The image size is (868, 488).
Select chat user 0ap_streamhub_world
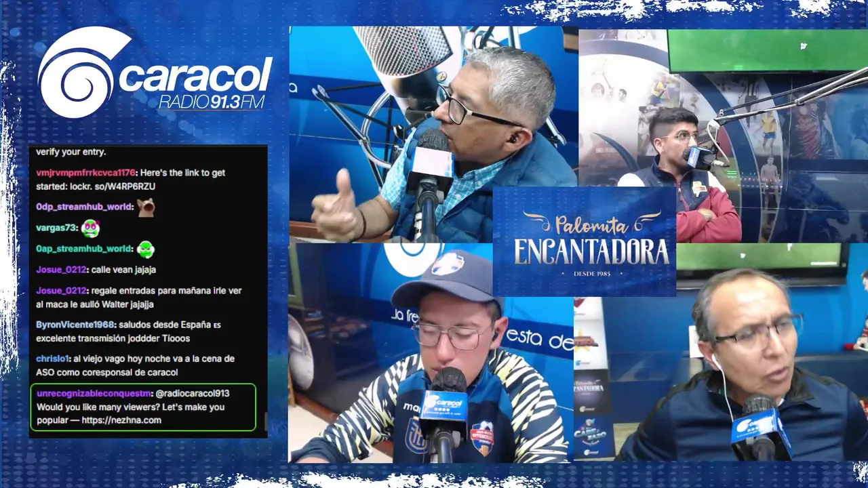[84, 249]
